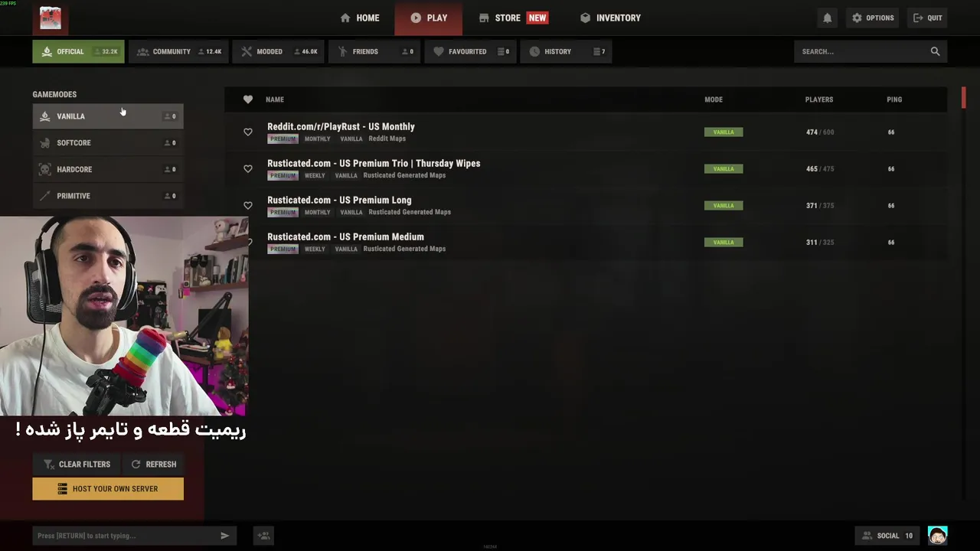This screenshot has height=551, width=980.
Task: Click the game logo icon at top left
Action: pos(51,18)
